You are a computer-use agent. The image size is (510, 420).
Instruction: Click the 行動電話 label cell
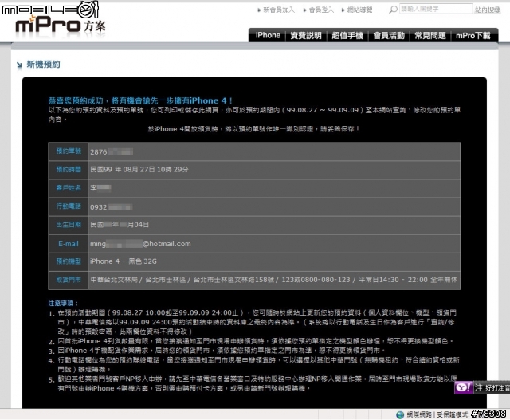[x=69, y=206]
